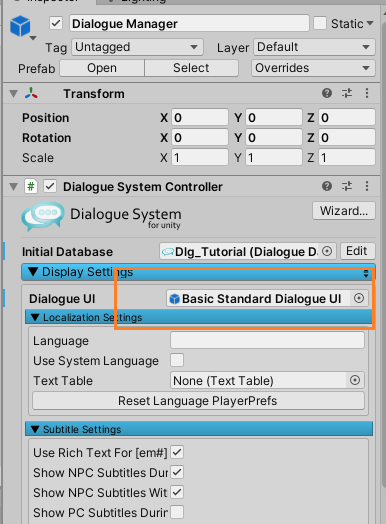The image size is (386, 524).
Task: Click the Dialogue UI label
Action: (x=62, y=298)
